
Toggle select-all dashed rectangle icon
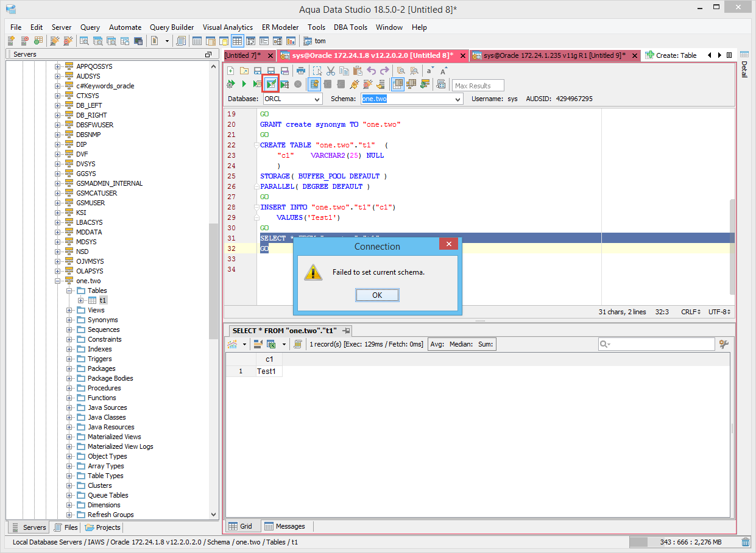tap(317, 71)
